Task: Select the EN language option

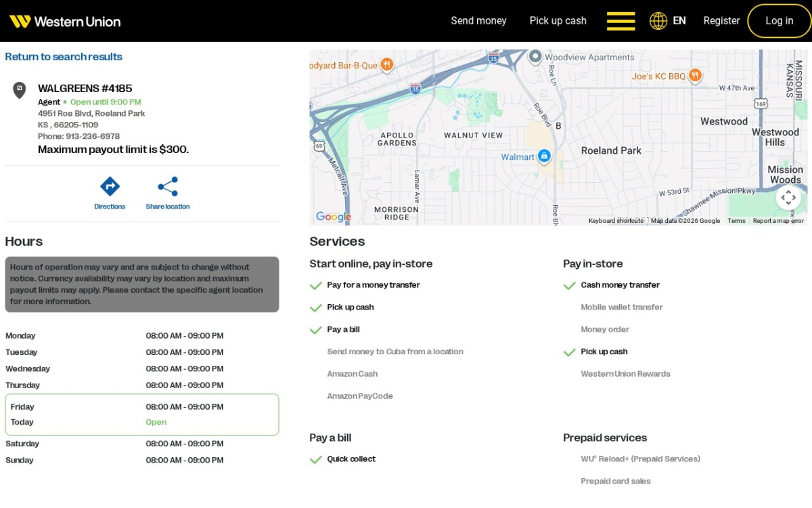Action: point(679,21)
